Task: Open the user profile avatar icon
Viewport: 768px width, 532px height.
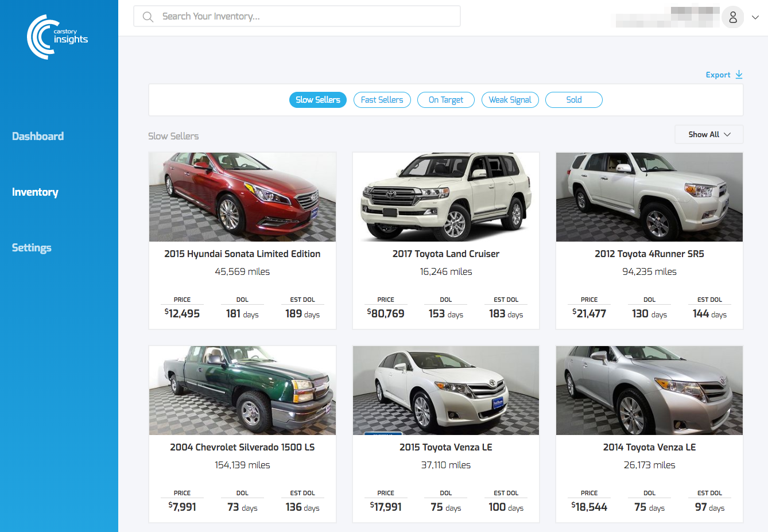Action: [733, 17]
